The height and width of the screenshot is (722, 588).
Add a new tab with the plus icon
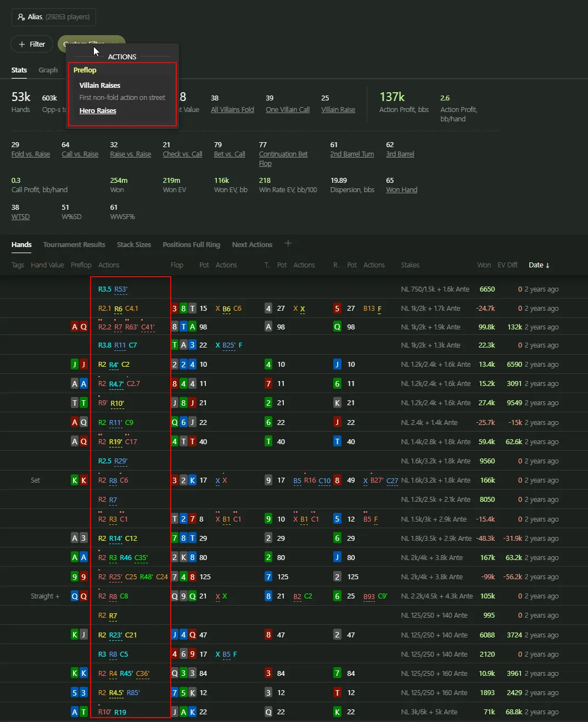(x=288, y=243)
